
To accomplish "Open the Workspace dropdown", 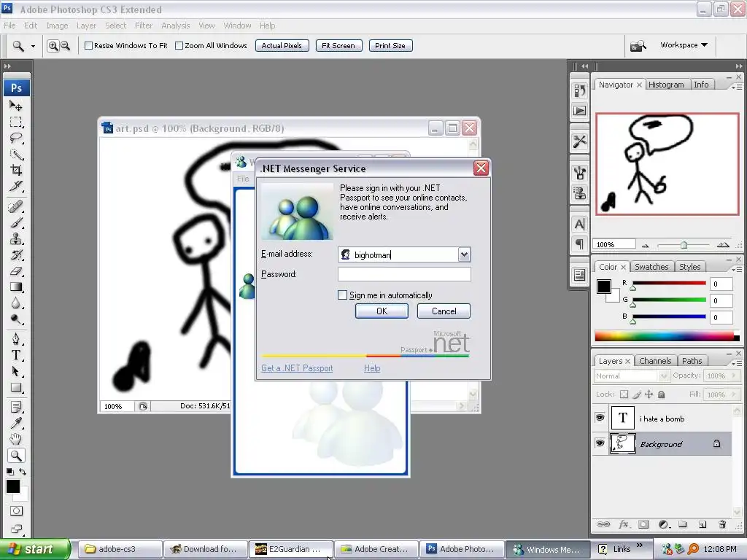I will 684,44.
